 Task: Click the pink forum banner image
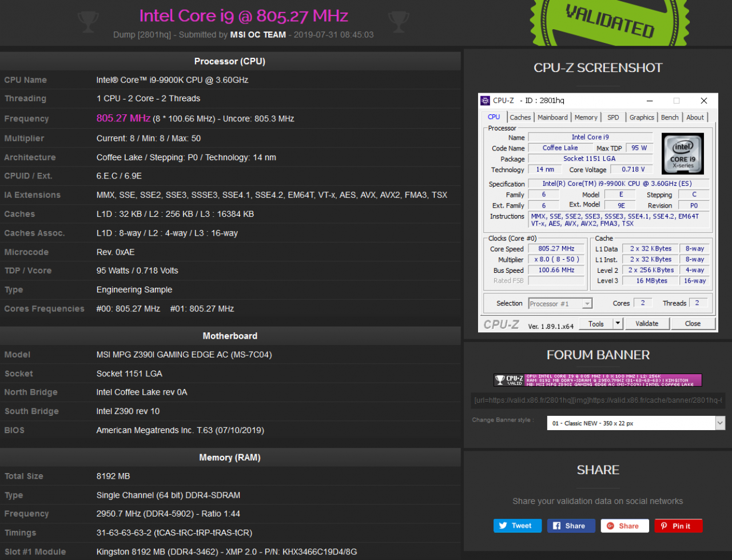[598, 380]
